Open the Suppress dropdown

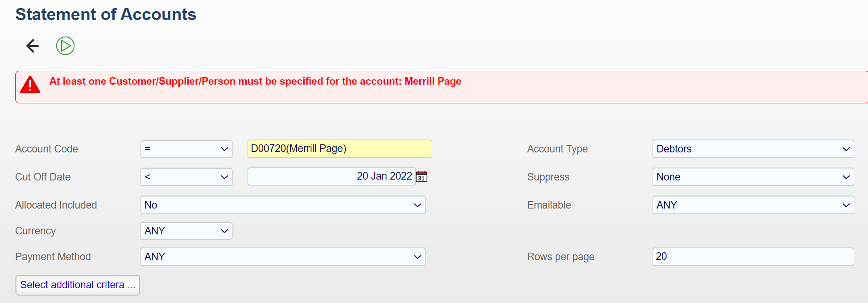pos(752,177)
